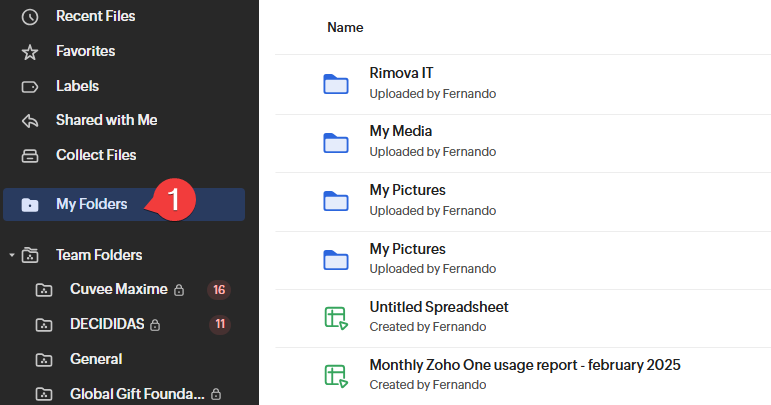Click the lock icon next to DECIDIDAS
Viewport: 771px width, 405px height.
click(x=156, y=325)
